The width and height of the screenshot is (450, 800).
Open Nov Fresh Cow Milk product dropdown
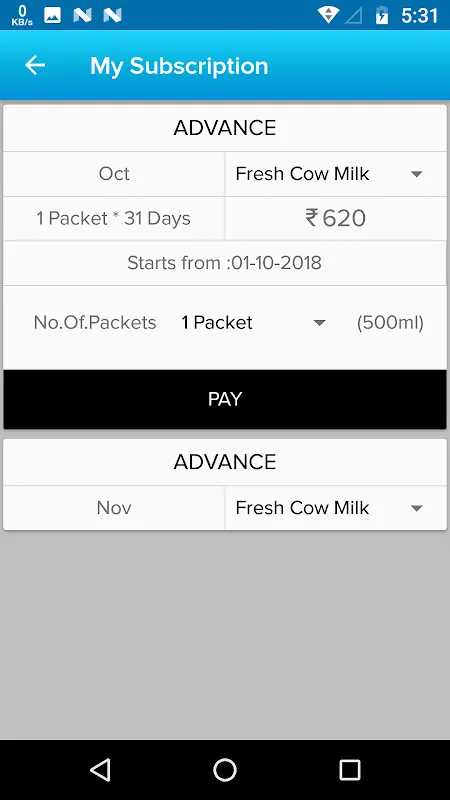pos(336,508)
